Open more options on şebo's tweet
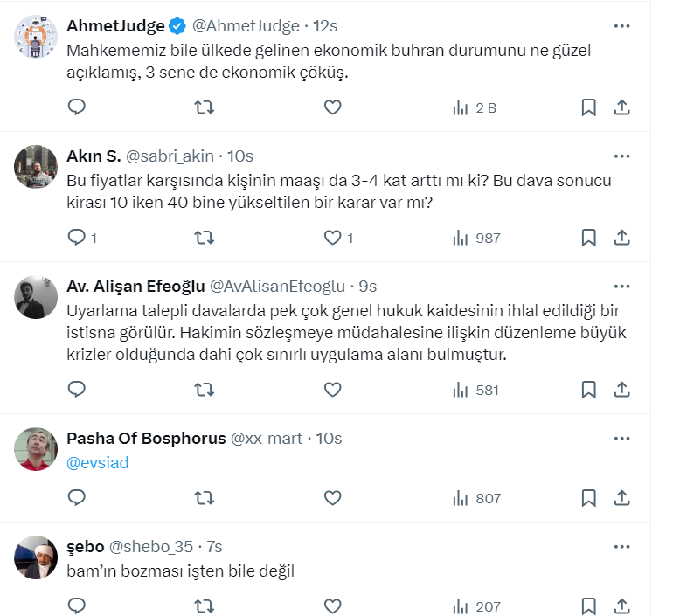The width and height of the screenshot is (680, 616). pos(622,547)
